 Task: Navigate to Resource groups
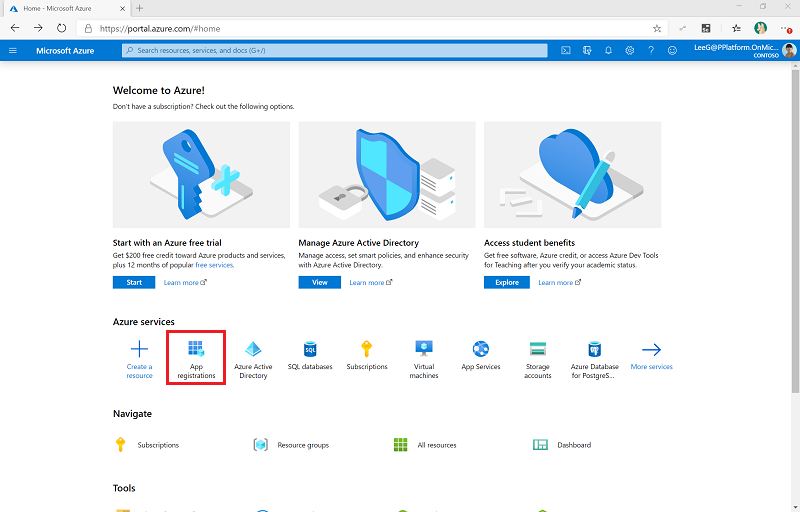(x=291, y=445)
